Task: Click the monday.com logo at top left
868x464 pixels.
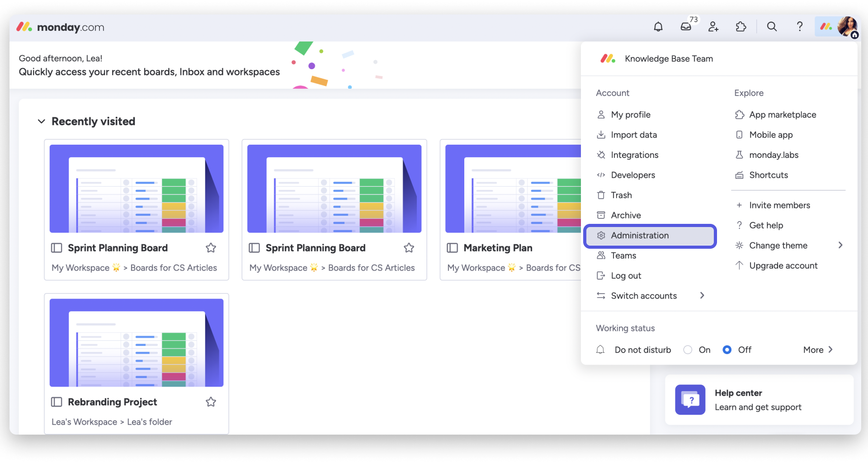Action: click(x=60, y=27)
